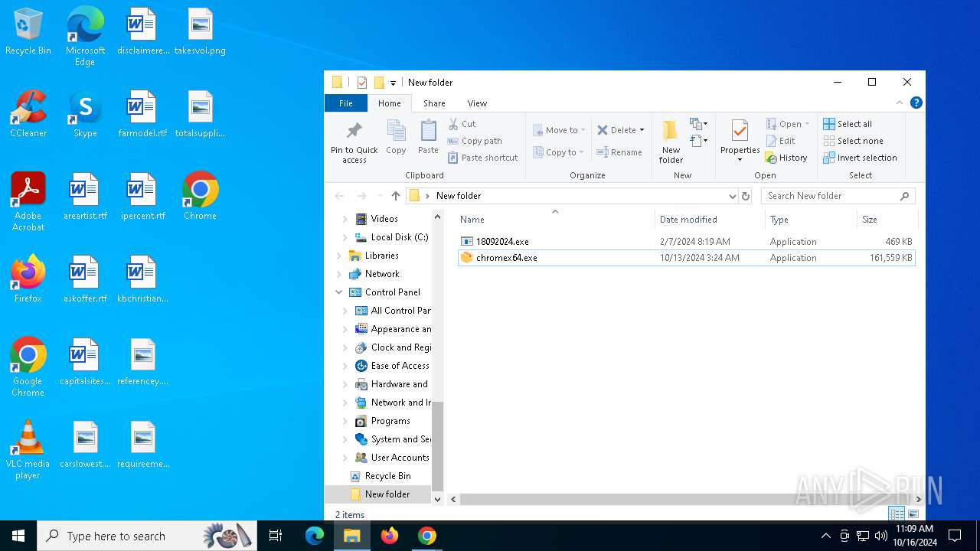Image resolution: width=980 pixels, height=551 pixels.
Task: Open the Move to dropdown
Action: click(560, 130)
